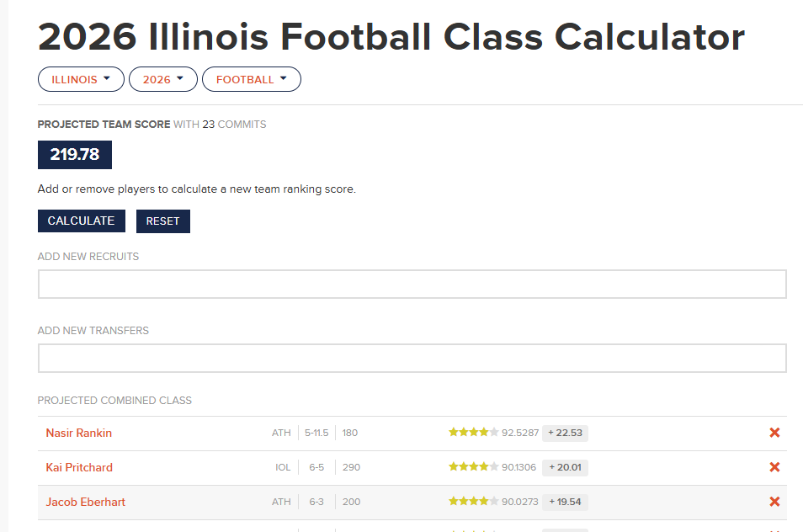The height and width of the screenshot is (532, 803).
Task: Open the ILLINOIS team dropdown
Action: [81, 79]
